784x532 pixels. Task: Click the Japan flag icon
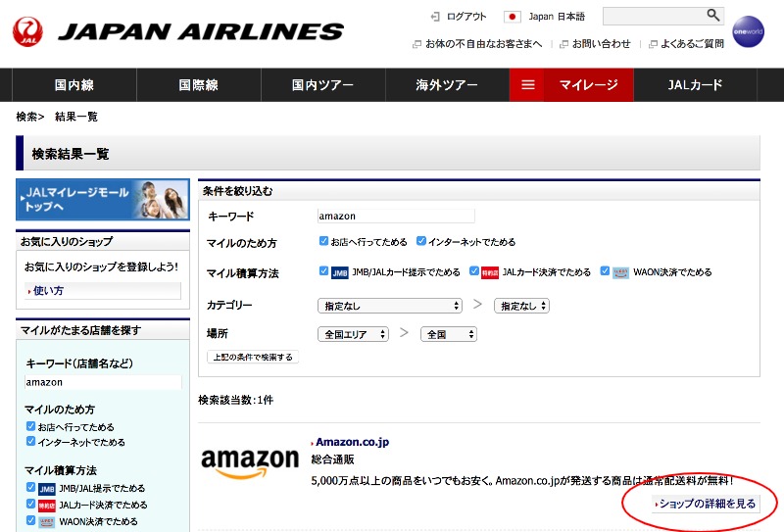(512, 17)
